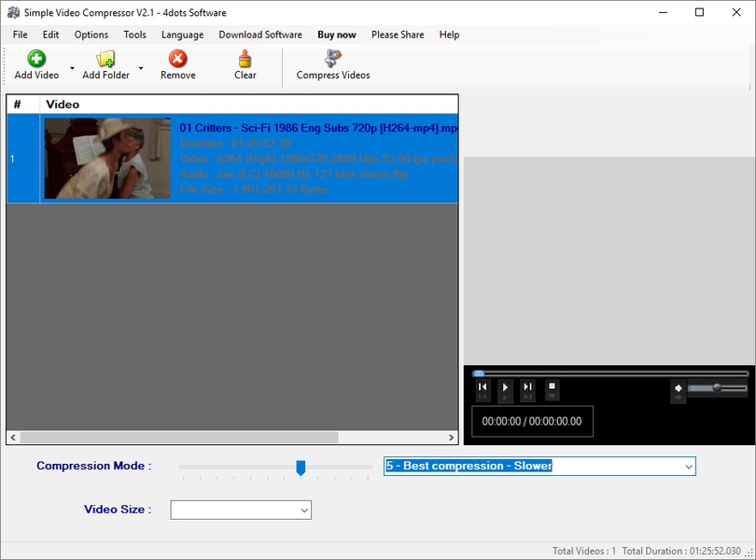Open the Tools menu
Image resolution: width=756 pixels, height=560 pixels.
click(135, 35)
